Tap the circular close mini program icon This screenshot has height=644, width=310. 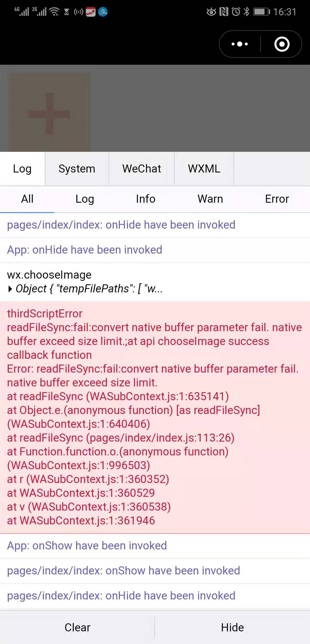[x=282, y=44]
